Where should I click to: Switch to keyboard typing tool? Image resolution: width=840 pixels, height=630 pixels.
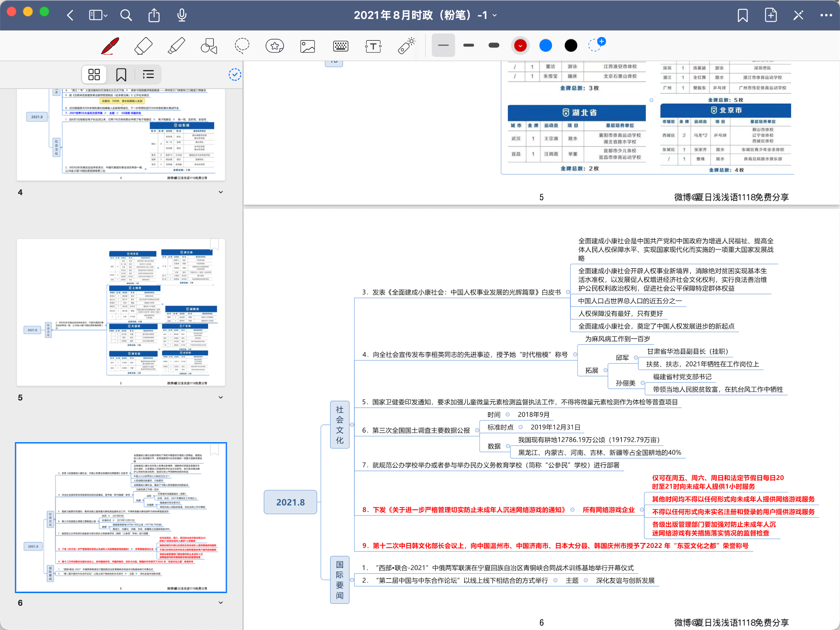(x=340, y=46)
